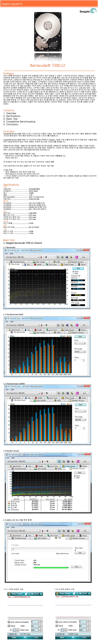The width and height of the screenshot is (98, 644).
Task: Click the options icon in the 64 KB File Benchmark window
Action: click(x=72, y=325)
